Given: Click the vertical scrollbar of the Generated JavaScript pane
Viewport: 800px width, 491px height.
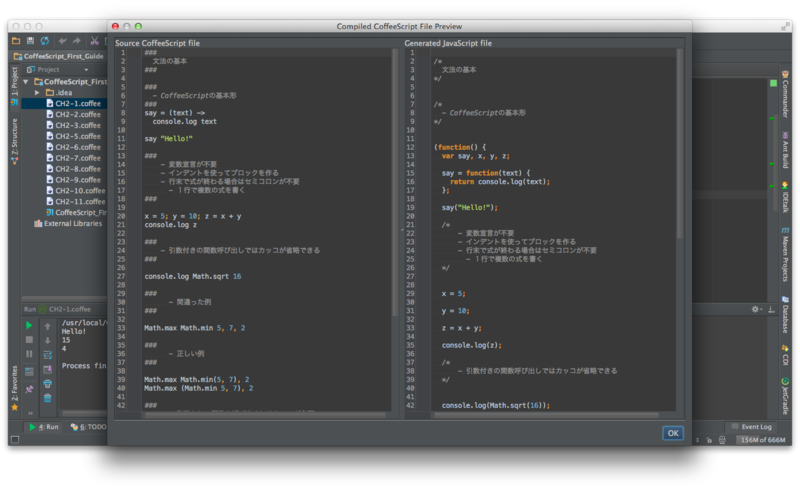Looking at the screenshot, I should (680, 144).
